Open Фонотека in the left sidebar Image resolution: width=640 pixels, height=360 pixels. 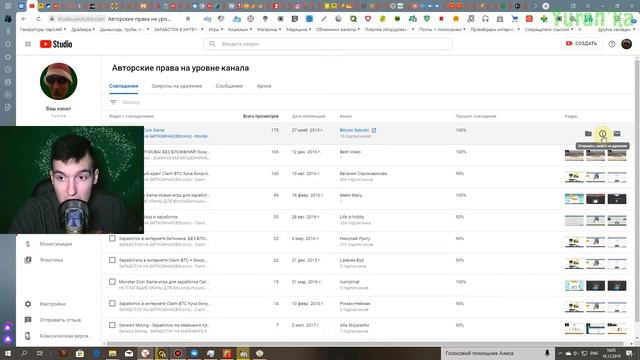tap(51, 260)
